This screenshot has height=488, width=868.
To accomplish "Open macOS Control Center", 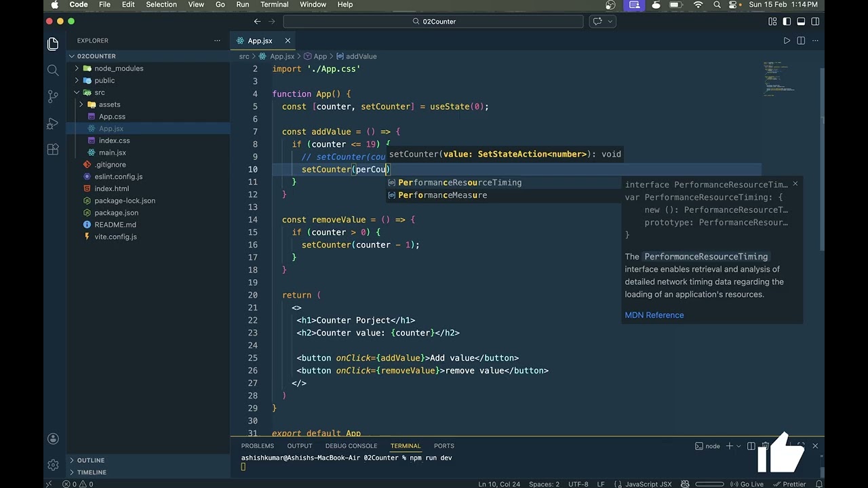I will point(733,5).
